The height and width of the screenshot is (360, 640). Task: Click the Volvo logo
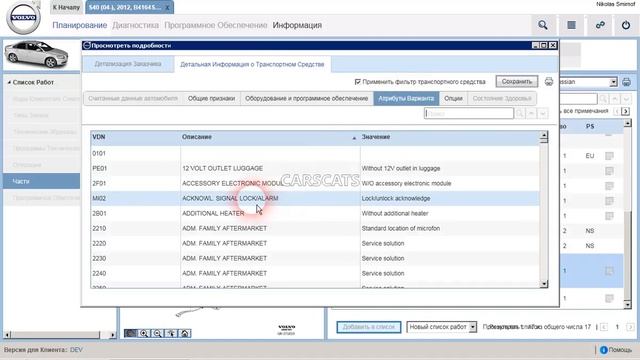tap(24, 18)
